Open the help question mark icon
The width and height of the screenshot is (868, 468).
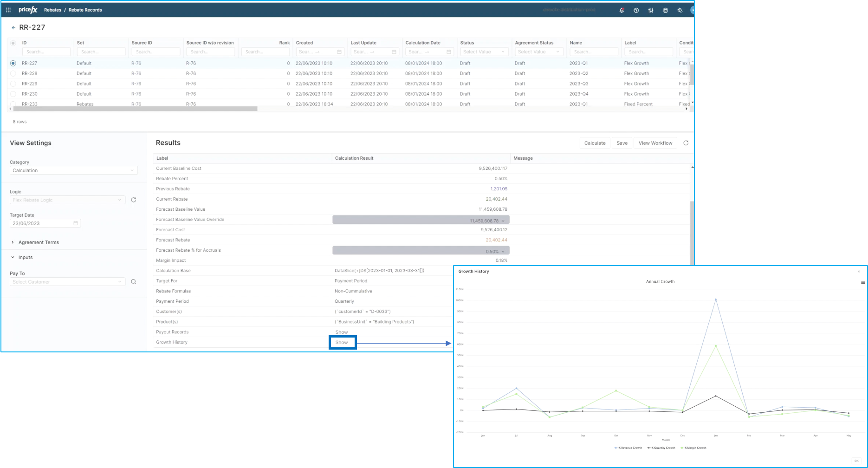coord(636,10)
